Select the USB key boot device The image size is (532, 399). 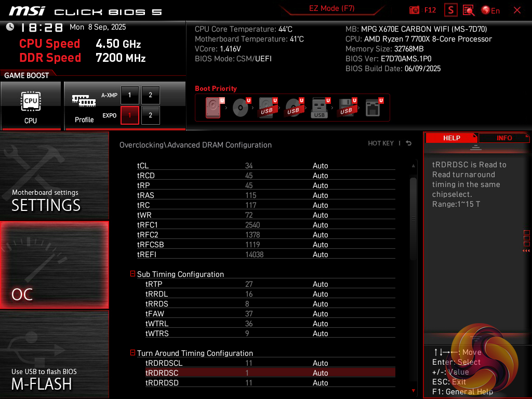click(320, 108)
